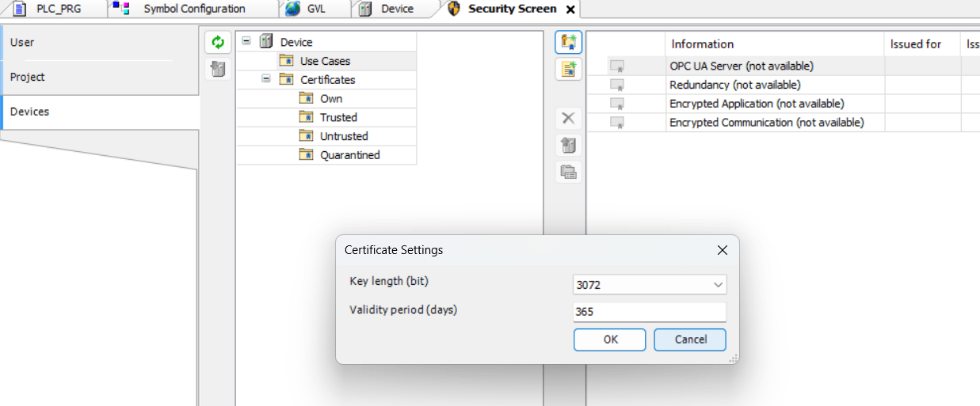Viewport: 980px width, 406px height.
Task: Select the Redundancy (not available) row
Action: (x=783, y=85)
